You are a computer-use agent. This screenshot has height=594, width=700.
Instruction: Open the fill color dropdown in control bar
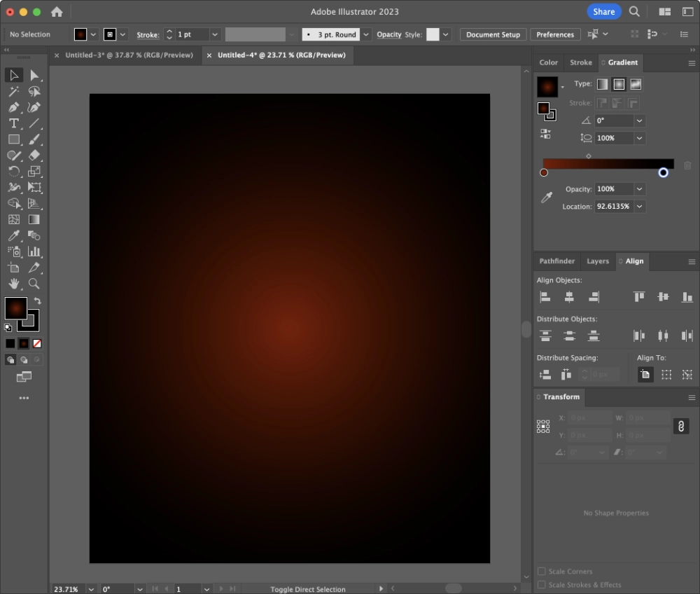pos(93,34)
